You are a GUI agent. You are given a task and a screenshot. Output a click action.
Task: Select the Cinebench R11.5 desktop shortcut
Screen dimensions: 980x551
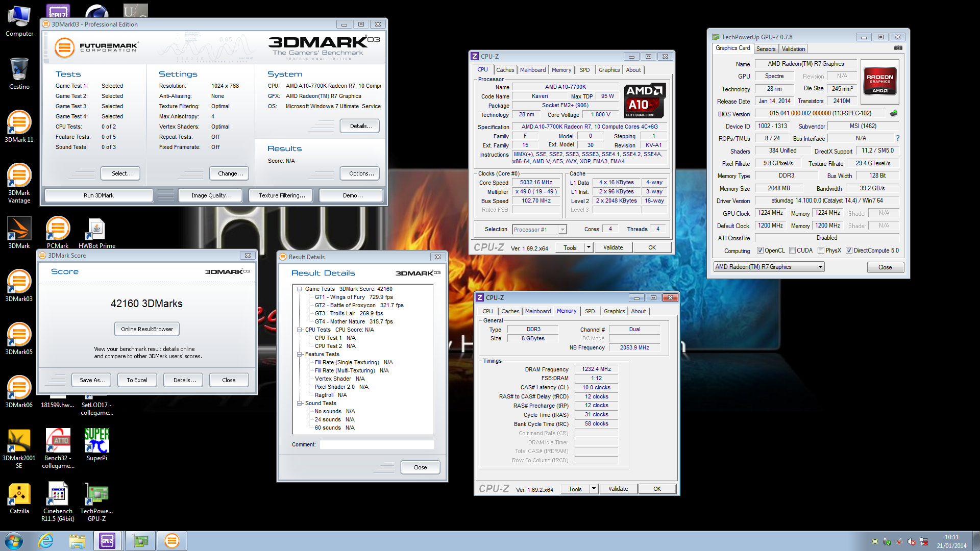[58, 502]
